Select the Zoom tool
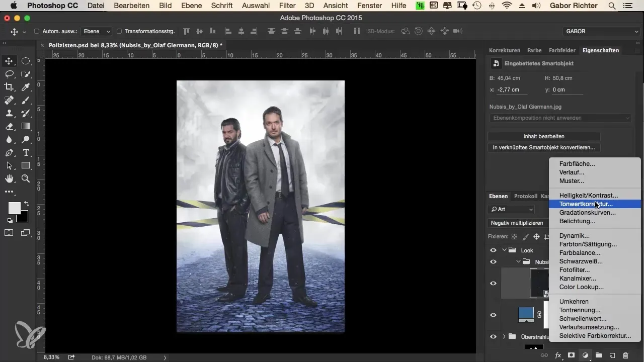 [26, 178]
